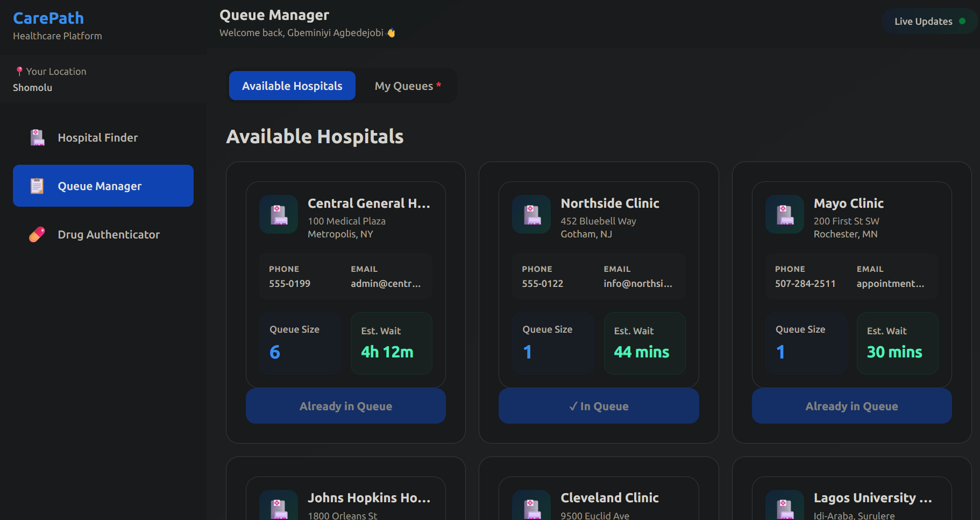Click the Drug Authenticator pill icon
The height and width of the screenshot is (520, 980).
[x=37, y=235]
